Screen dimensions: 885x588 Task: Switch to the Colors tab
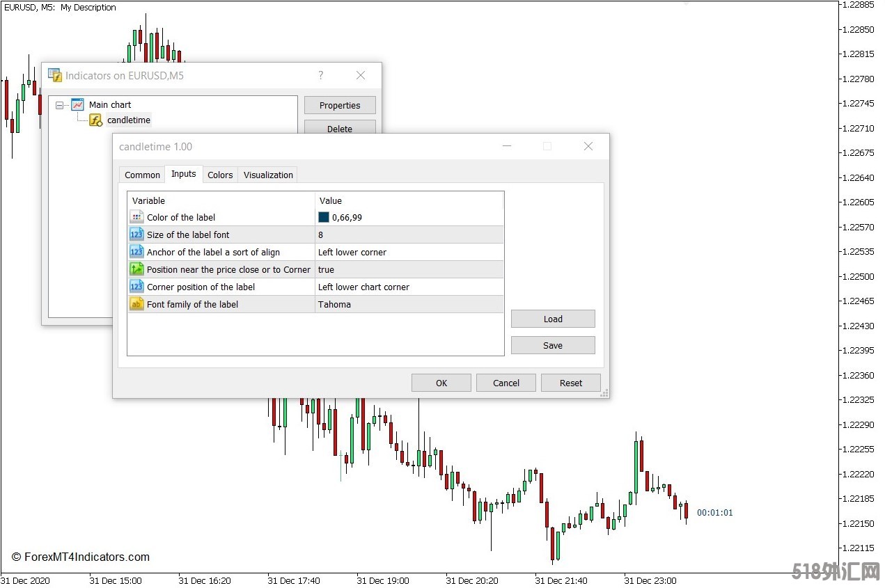pos(220,175)
